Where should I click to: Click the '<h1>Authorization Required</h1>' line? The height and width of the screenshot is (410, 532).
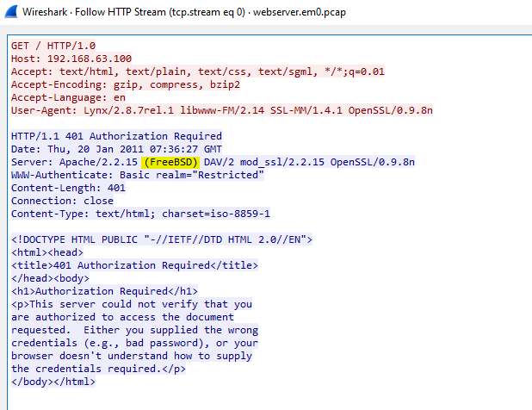104,291
